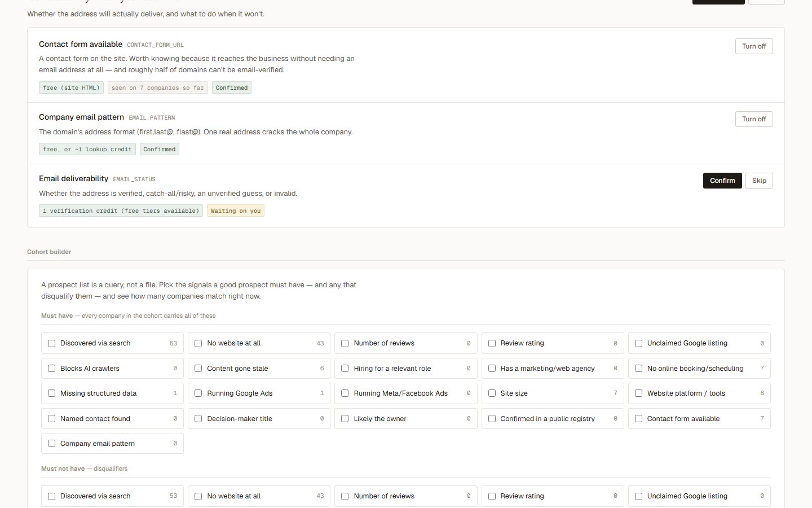
Task: Turn off the Company email pattern signal
Action: (754, 119)
